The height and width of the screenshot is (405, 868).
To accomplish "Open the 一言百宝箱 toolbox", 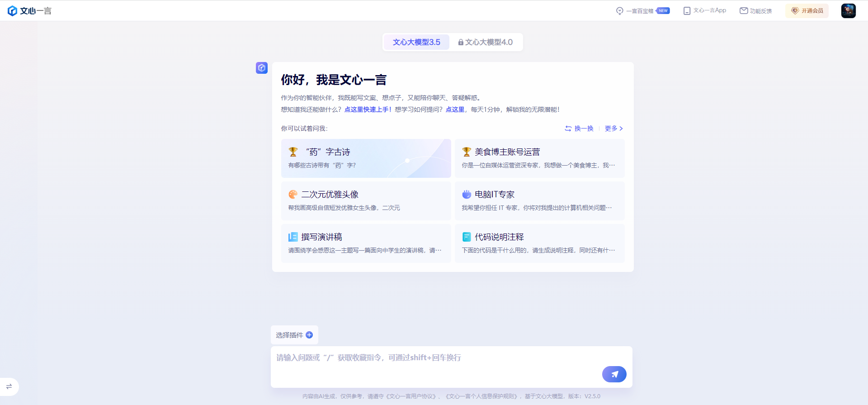I will (x=639, y=11).
